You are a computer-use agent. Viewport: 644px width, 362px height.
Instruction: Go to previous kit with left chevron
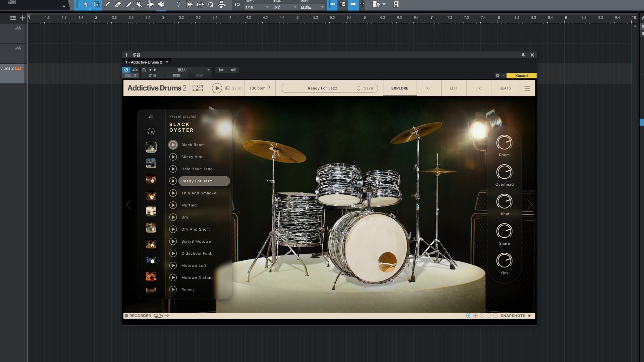(129, 204)
